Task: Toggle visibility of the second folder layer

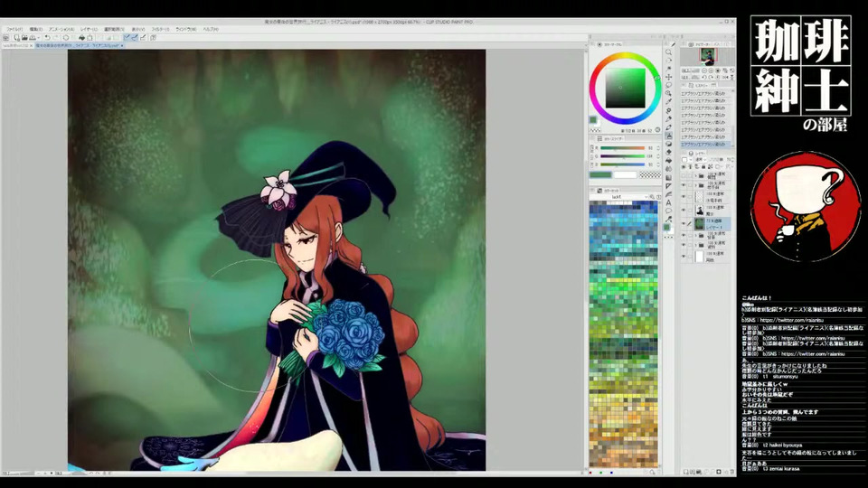Action: (x=684, y=185)
